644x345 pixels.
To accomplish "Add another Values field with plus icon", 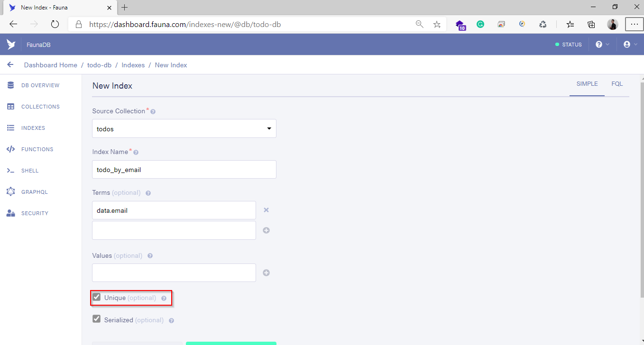I will coord(266,272).
